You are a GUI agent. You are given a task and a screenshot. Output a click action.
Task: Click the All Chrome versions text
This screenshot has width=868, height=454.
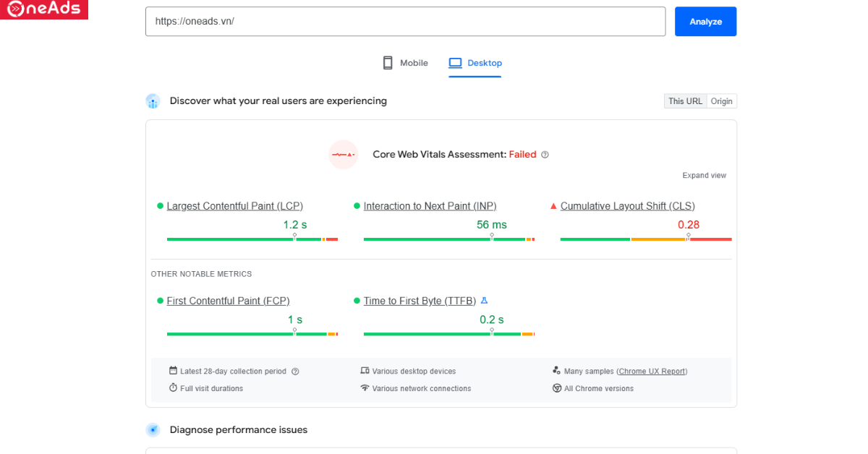(599, 389)
